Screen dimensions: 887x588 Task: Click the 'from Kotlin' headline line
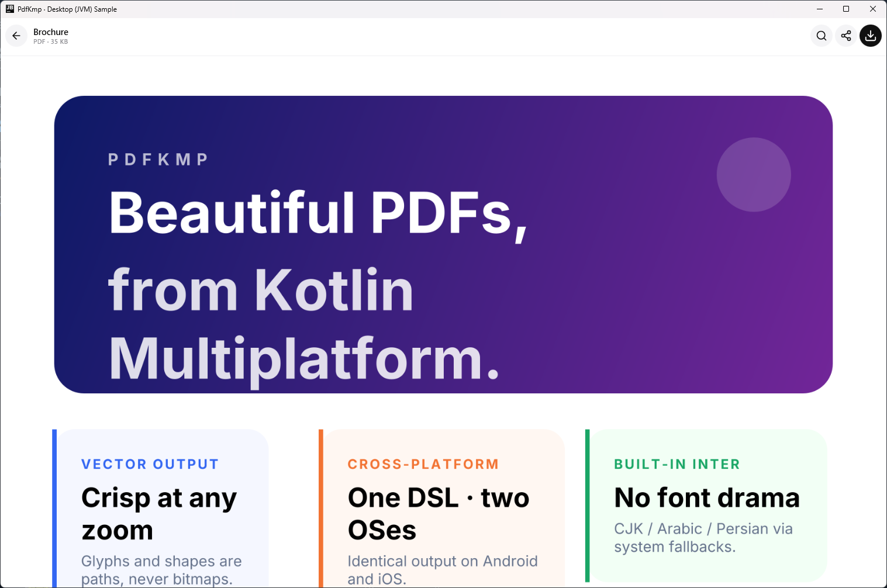coord(261,290)
